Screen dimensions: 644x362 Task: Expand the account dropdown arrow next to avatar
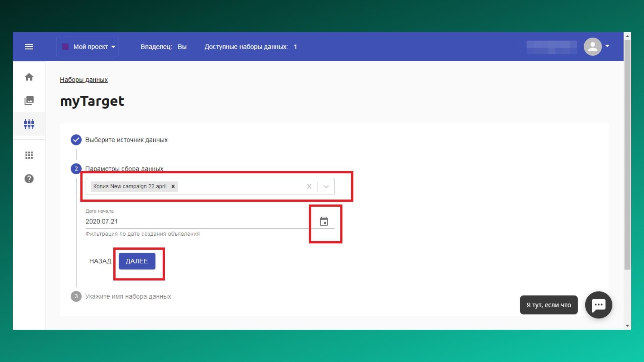pyautogui.click(x=607, y=46)
